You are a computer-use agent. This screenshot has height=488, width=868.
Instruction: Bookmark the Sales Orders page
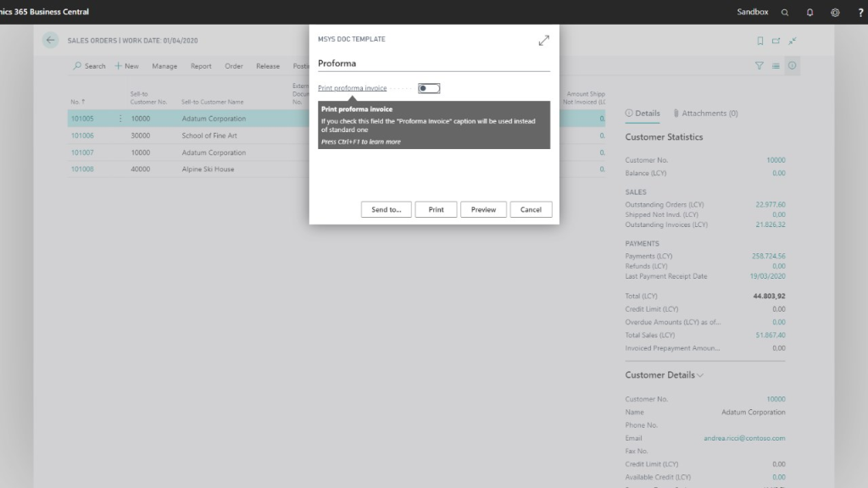point(760,41)
